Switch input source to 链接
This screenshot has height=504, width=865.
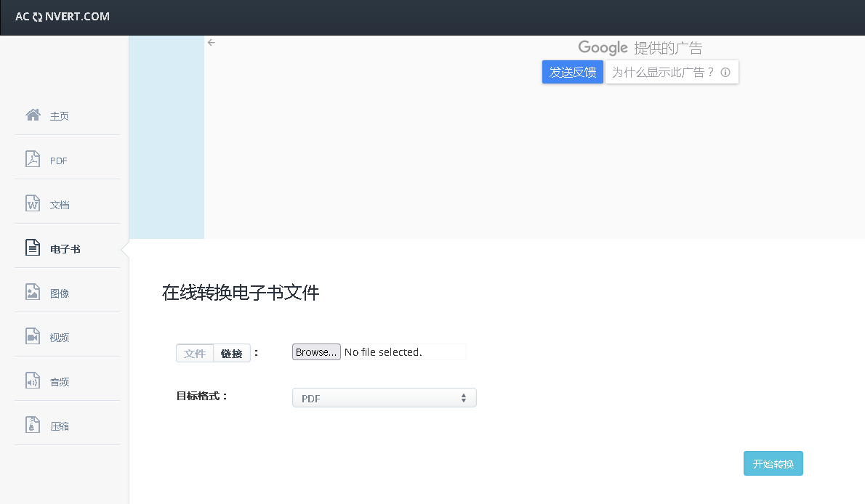[232, 354]
